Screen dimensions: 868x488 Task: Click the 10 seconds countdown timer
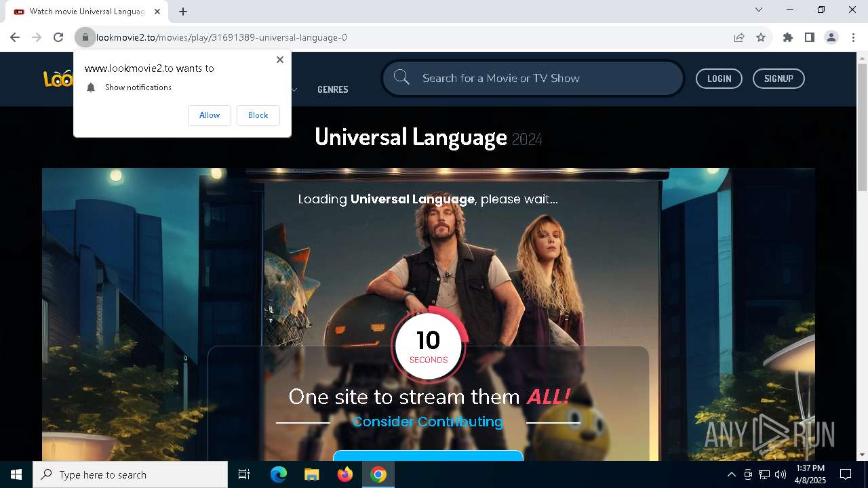[429, 346]
